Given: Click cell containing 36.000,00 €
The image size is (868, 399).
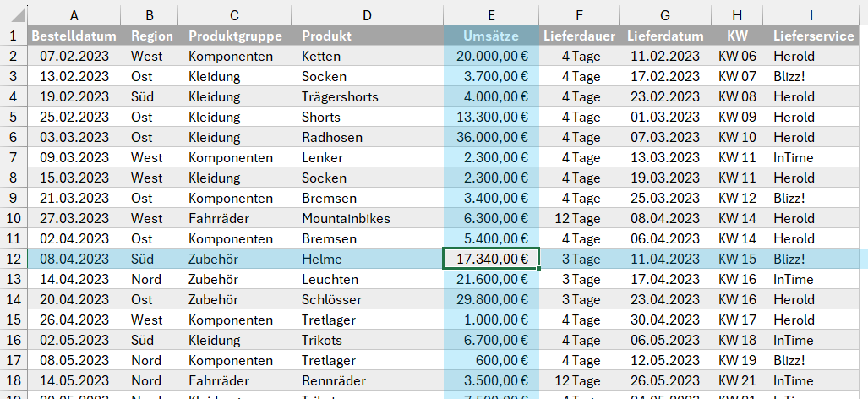Looking at the screenshot, I should (492, 137).
